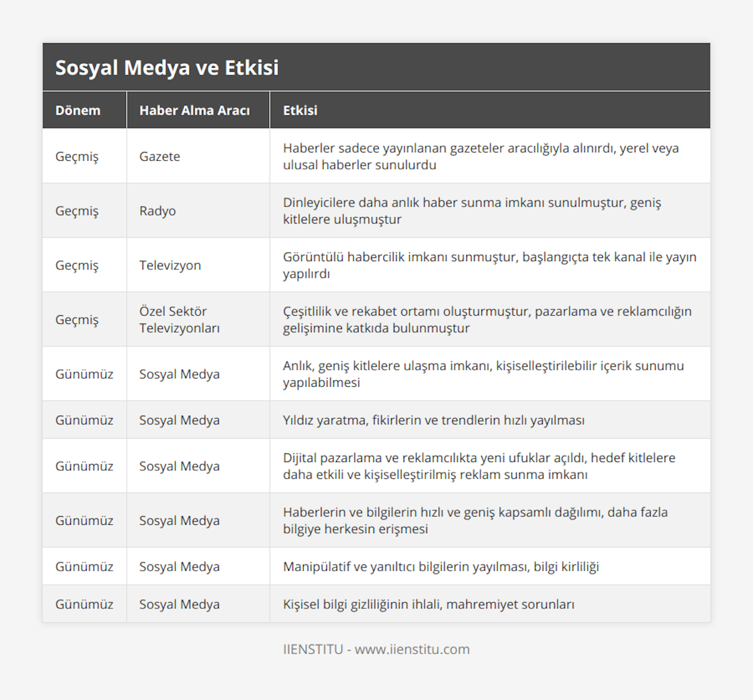Select the "Dönem" column header
753x700 pixels.
tap(78, 110)
